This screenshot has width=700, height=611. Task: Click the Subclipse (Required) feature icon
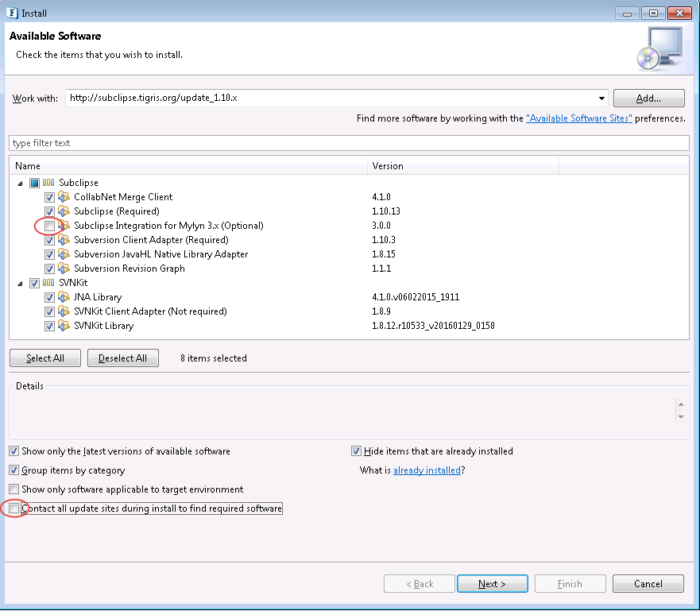click(64, 211)
